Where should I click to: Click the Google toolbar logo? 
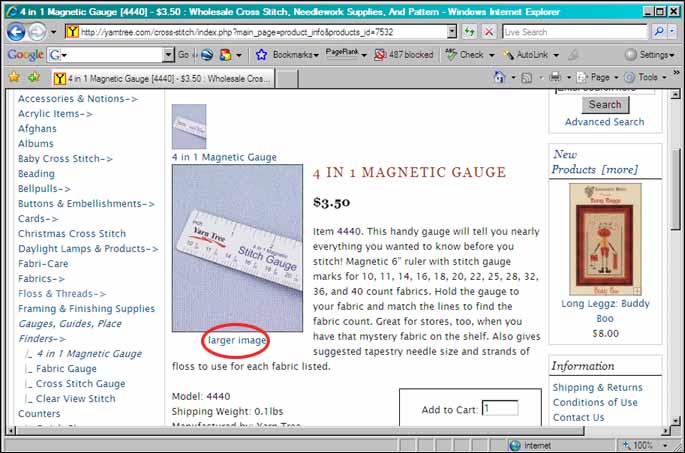pyautogui.click(x=25, y=55)
